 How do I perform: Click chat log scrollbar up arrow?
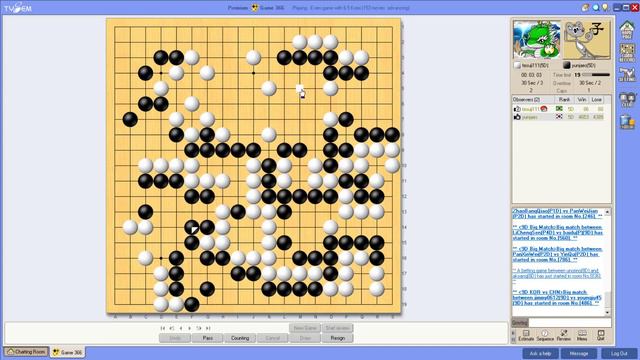coord(607,212)
